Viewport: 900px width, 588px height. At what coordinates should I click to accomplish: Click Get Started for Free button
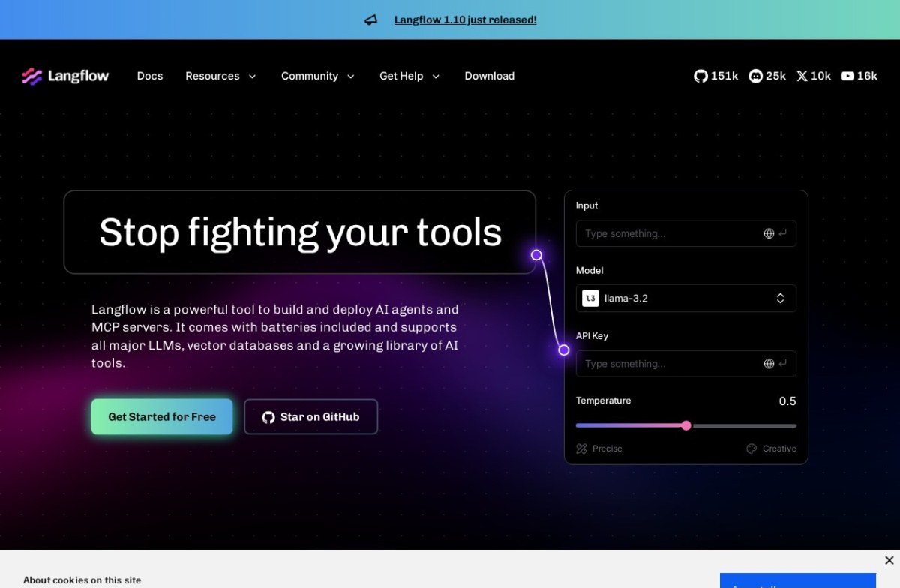[x=162, y=417]
